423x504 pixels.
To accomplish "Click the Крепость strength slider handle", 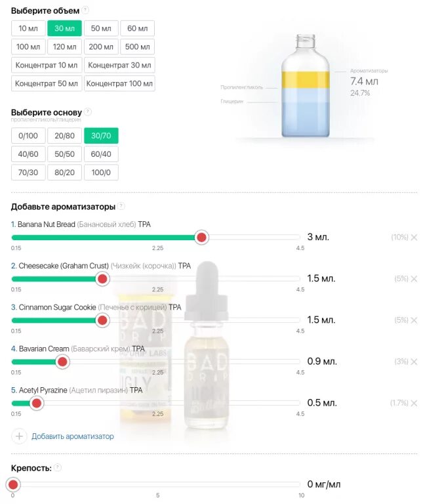I will [13, 485].
